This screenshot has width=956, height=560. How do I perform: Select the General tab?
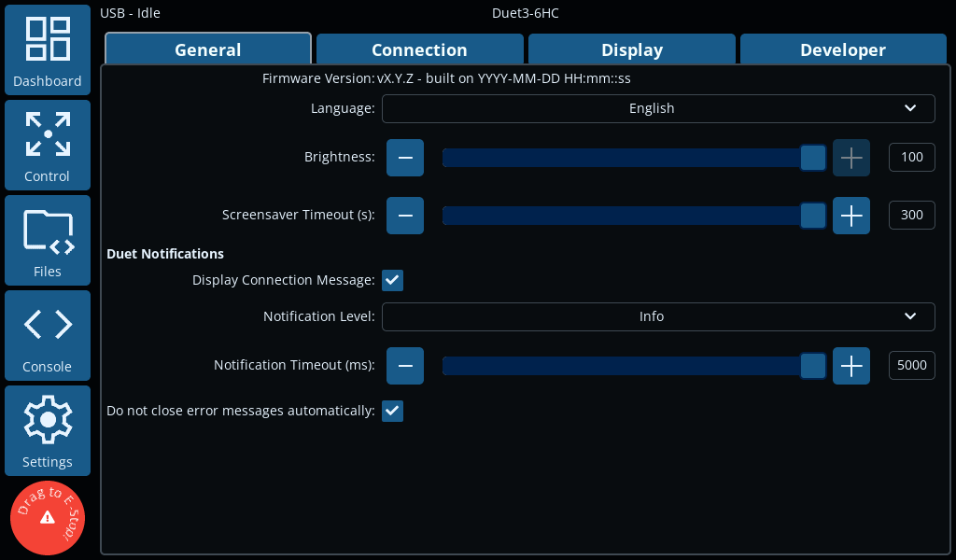pos(207,49)
